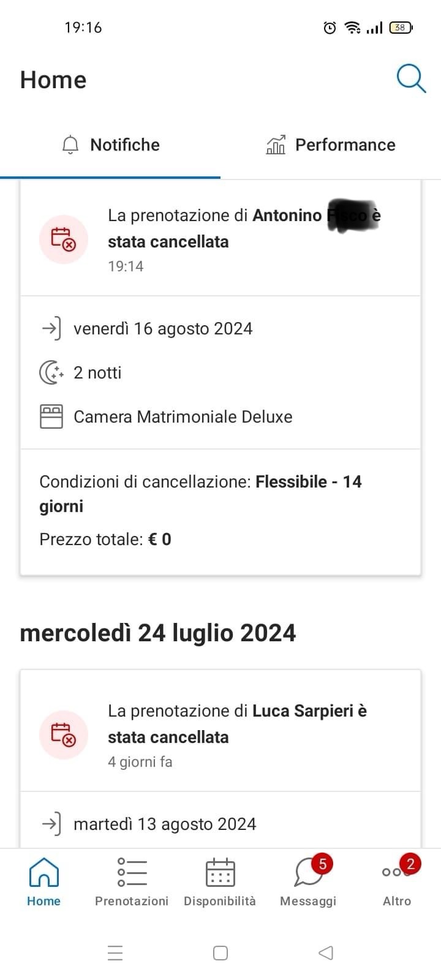The image size is (441, 980).
Task: Switch to the Performance tab
Action: [x=331, y=145]
